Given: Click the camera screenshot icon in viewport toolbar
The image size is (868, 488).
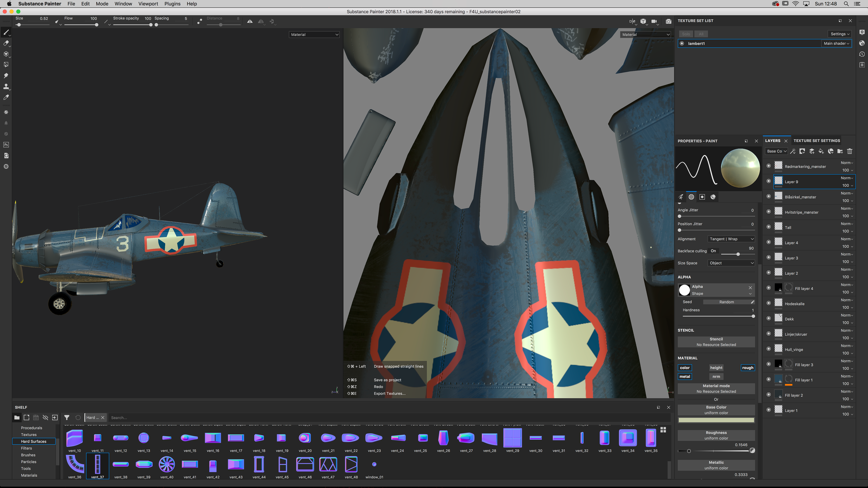Looking at the screenshot, I should pyautogui.click(x=669, y=21).
